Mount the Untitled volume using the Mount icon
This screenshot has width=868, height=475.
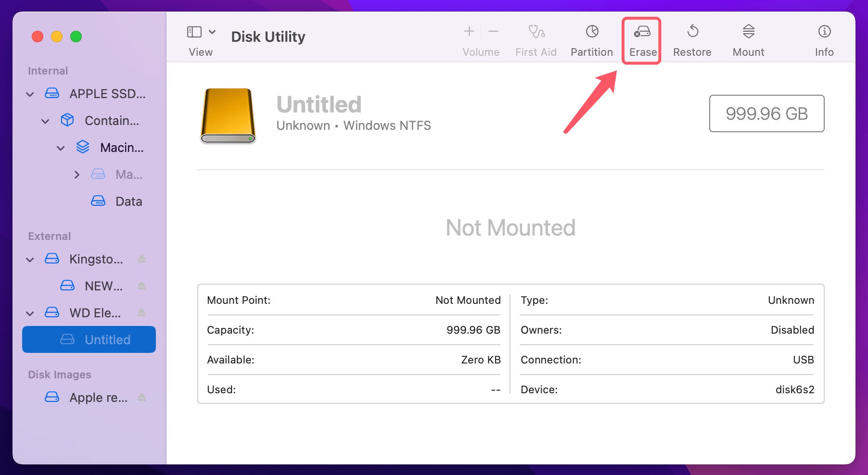pyautogui.click(x=748, y=38)
